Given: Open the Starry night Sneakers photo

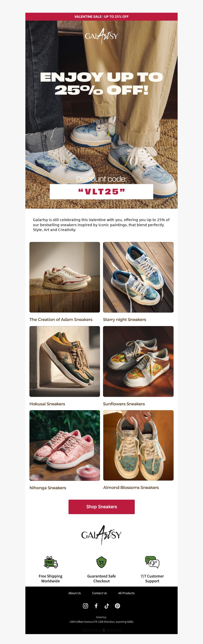Looking at the screenshot, I should [x=138, y=277].
